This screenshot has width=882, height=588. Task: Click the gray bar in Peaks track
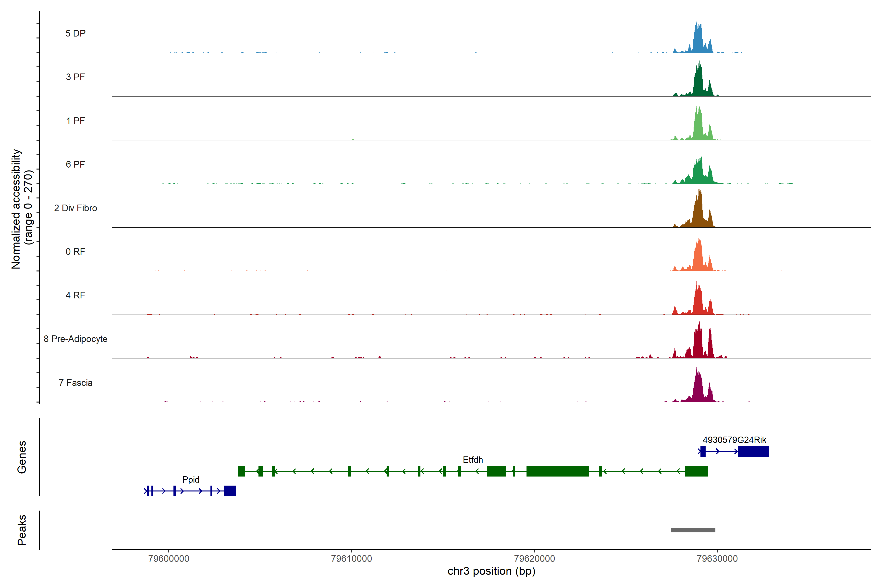[693, 530]
